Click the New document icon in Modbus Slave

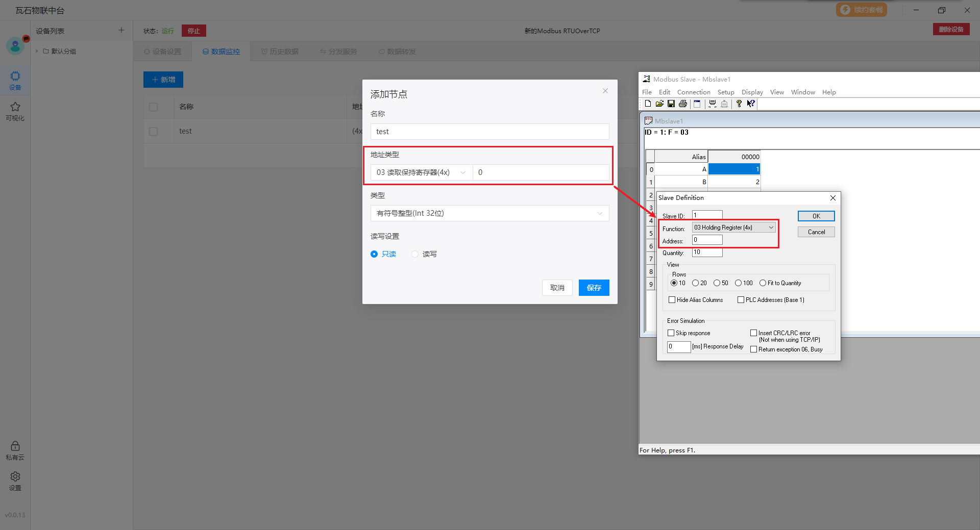click(x=648, y=104)
